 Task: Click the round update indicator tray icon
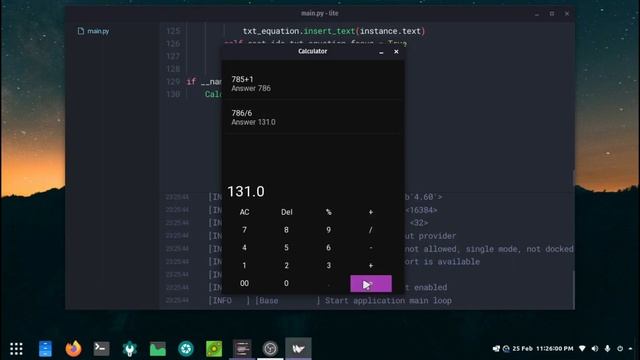pos(506,349)
